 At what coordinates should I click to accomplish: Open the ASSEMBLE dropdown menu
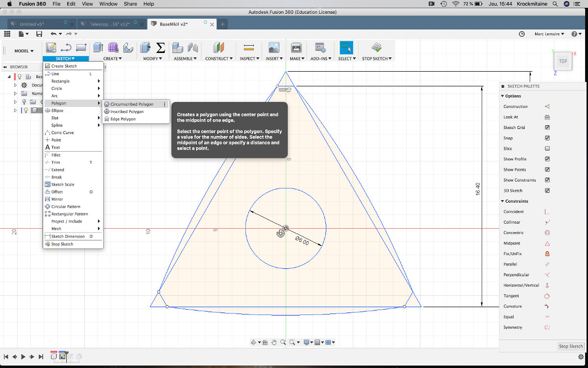click(x=185, y=58)
